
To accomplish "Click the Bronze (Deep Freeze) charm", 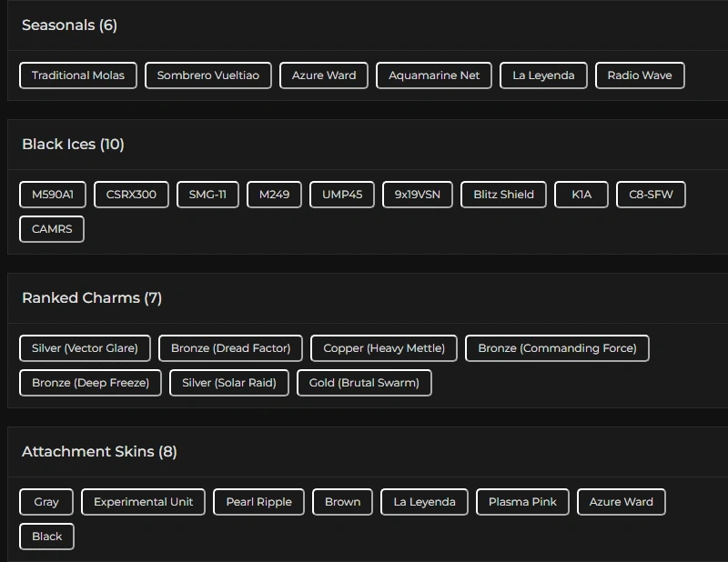I will pyautogui.click(x=90, y=383).
